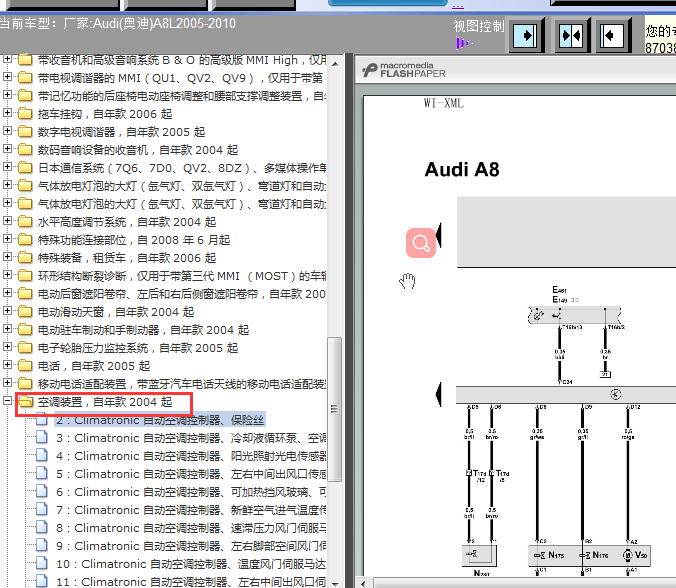676x588 pixels.
Task: Select 带电视调谐器的 MMI folder label
Action: point(180,78)
